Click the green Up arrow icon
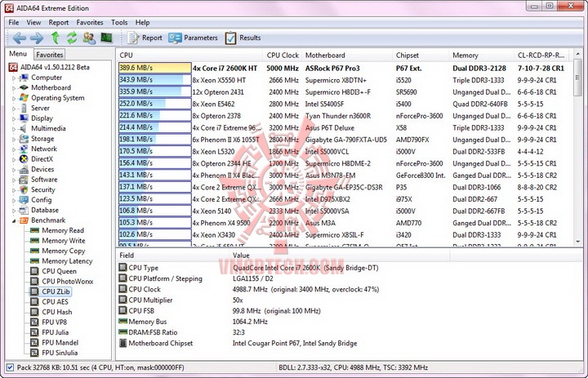 pyautogui.click(x=56, y=38)
